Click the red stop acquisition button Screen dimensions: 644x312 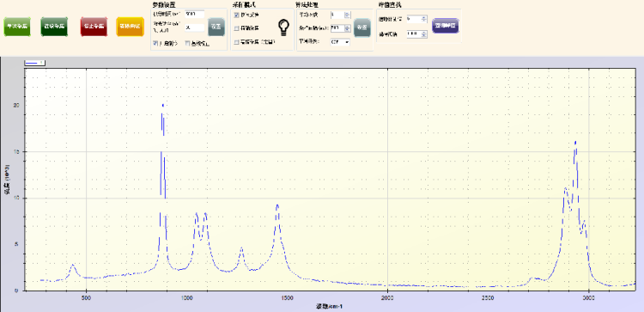94,27
